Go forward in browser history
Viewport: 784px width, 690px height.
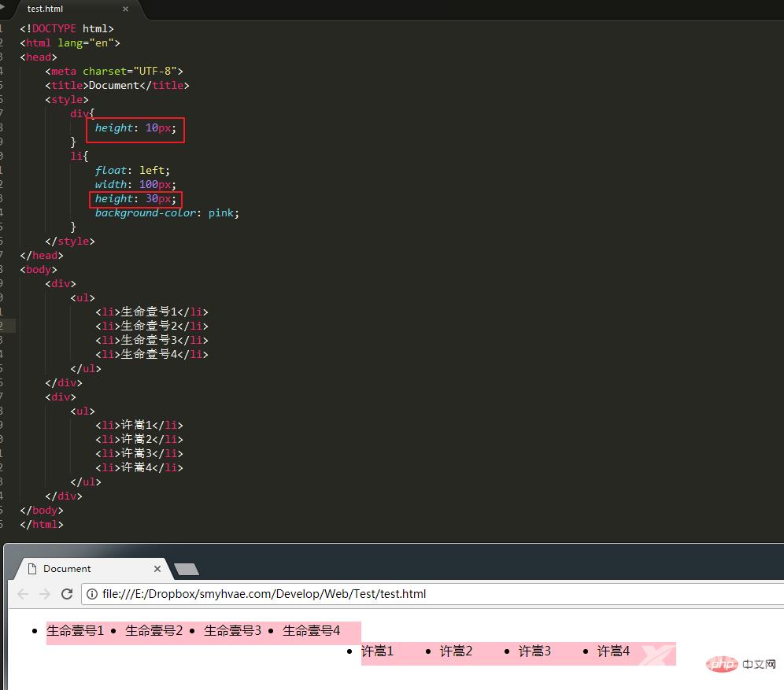click(x=45, y=594)
